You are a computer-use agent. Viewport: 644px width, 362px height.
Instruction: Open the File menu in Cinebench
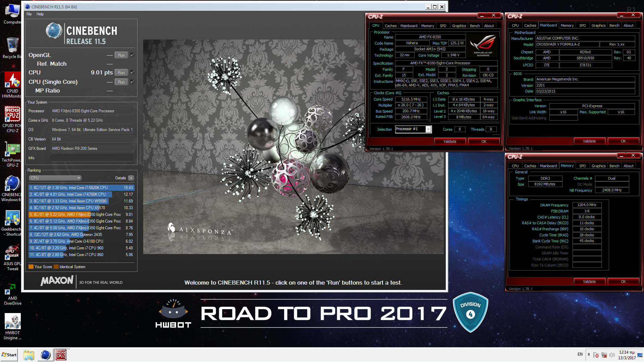tap(29, 14)
